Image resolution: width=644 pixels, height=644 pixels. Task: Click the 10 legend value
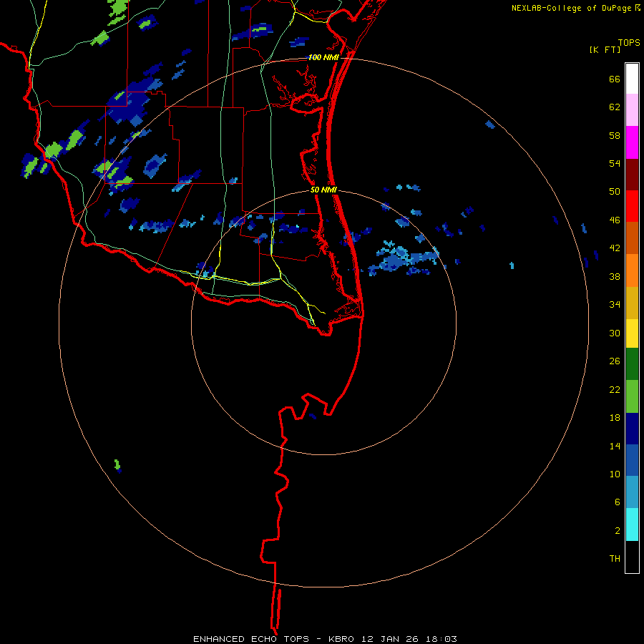click(x=615, y=474)
